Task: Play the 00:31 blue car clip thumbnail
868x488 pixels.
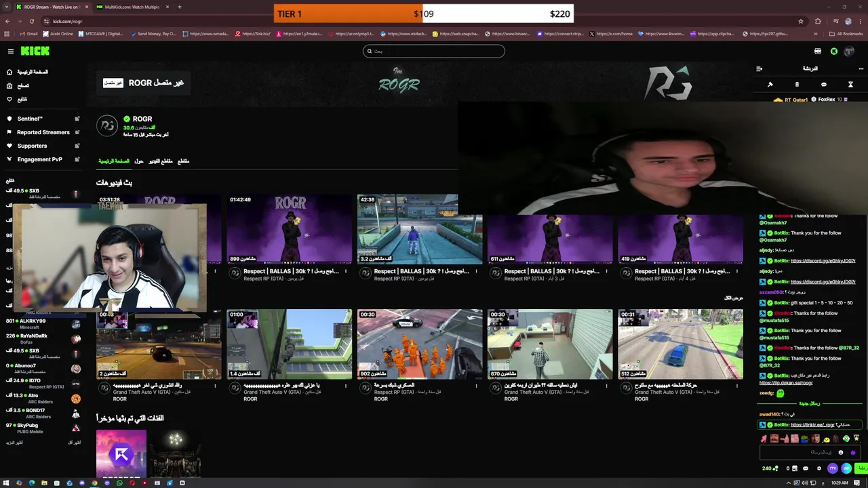Action: 680,344
